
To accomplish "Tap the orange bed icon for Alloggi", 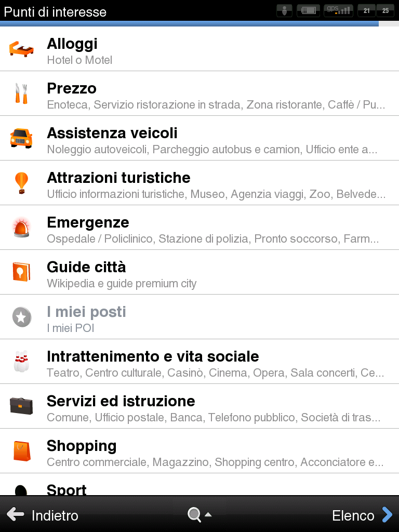I will coord(21,49).
